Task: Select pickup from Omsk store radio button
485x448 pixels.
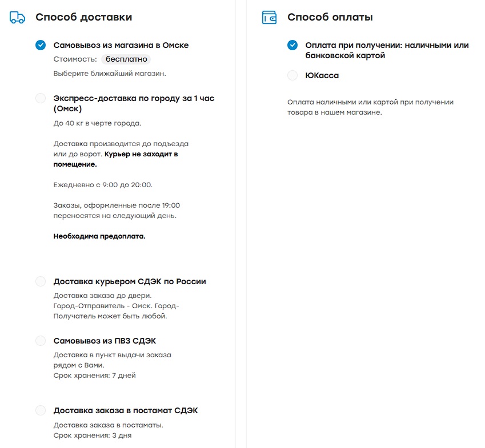Action: pos(41,45)
